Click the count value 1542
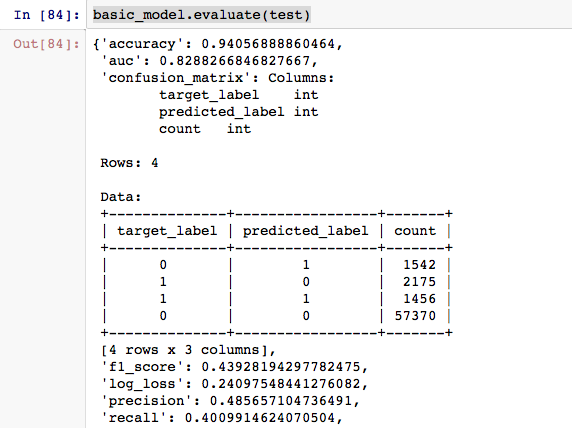This screenshot has height=428, width=572. coord(420,265)
